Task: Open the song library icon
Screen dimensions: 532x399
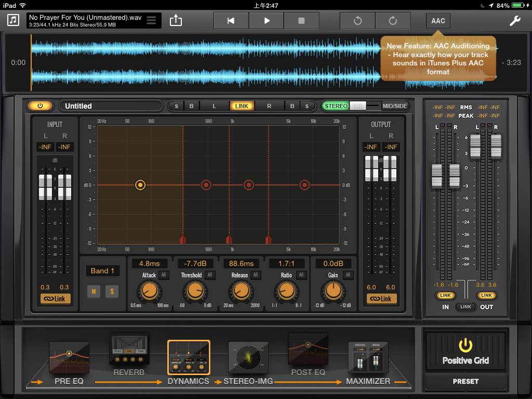Action: (x=12, y=20)
